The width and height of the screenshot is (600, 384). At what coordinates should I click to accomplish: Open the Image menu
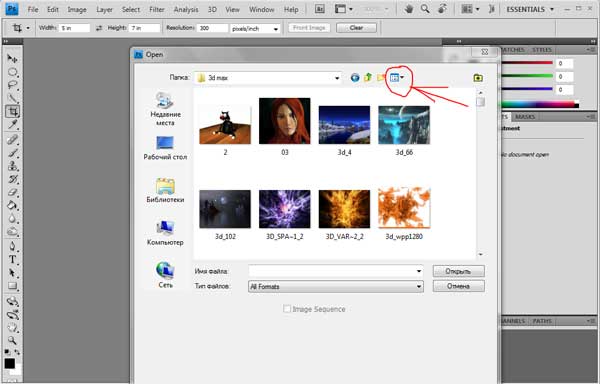[x=77, y=10]
